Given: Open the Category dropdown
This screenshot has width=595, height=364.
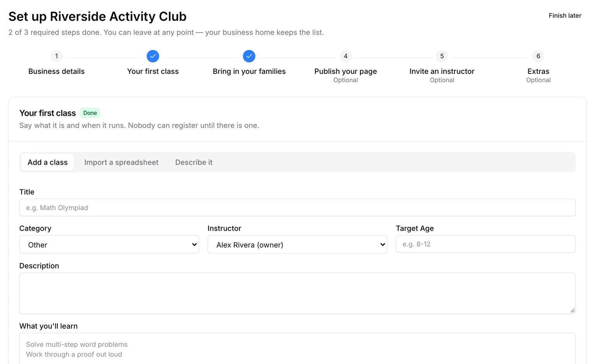Looking at the screenshot, I should tap(109, 244).
